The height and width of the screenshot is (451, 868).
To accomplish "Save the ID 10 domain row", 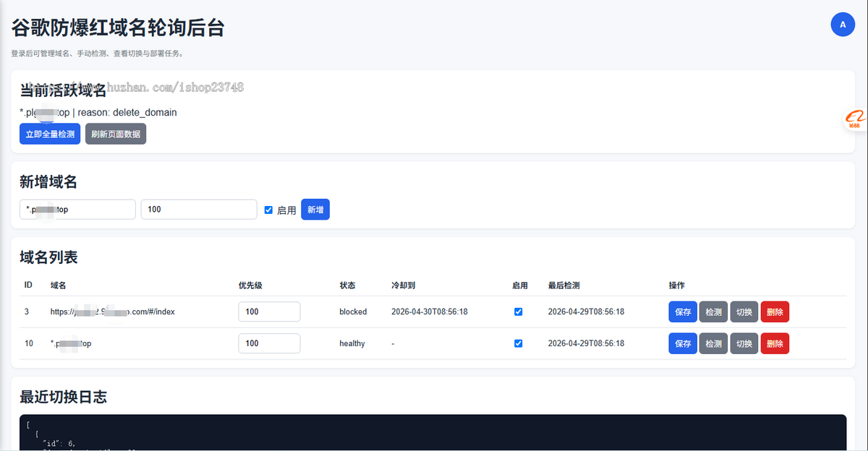I will pos(683,344).
